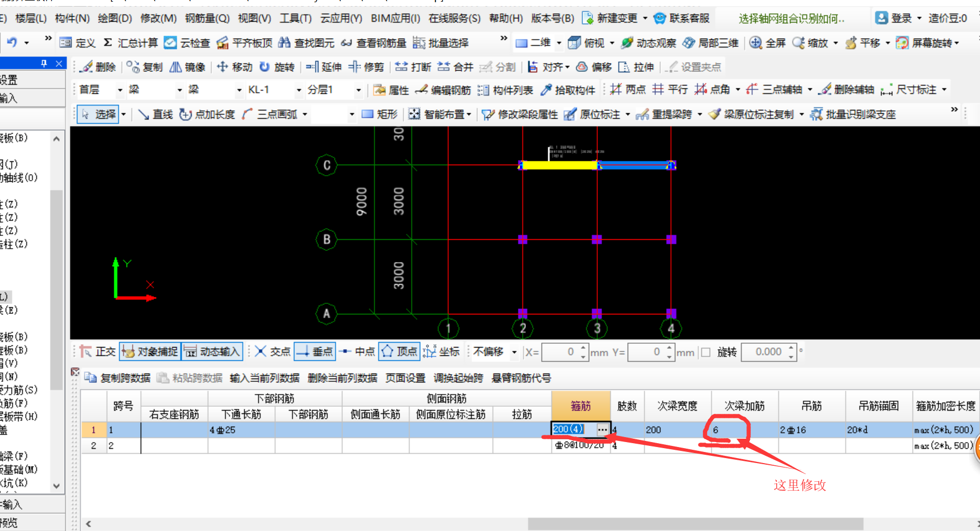Toggle 正交 orthogonal mode
Screen dimensions: 980x531
coord(98,351)
